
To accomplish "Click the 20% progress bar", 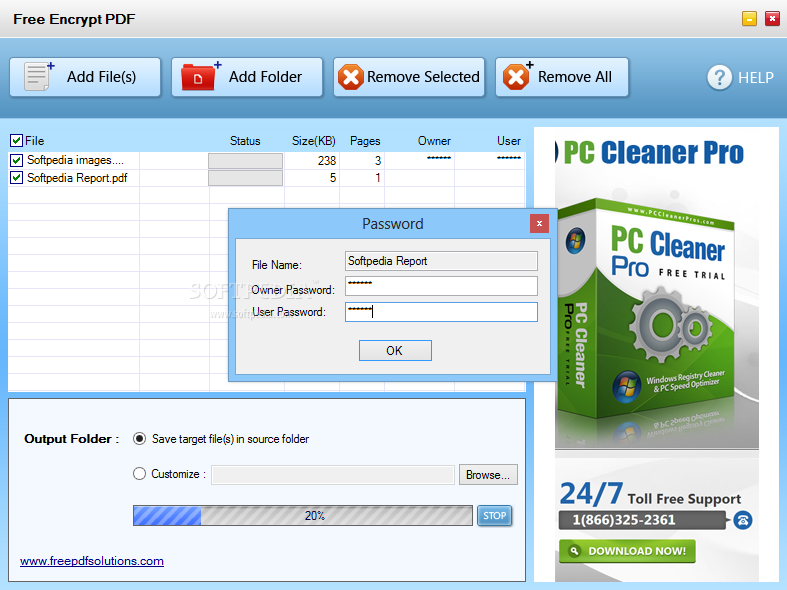I will pos(303,516).
